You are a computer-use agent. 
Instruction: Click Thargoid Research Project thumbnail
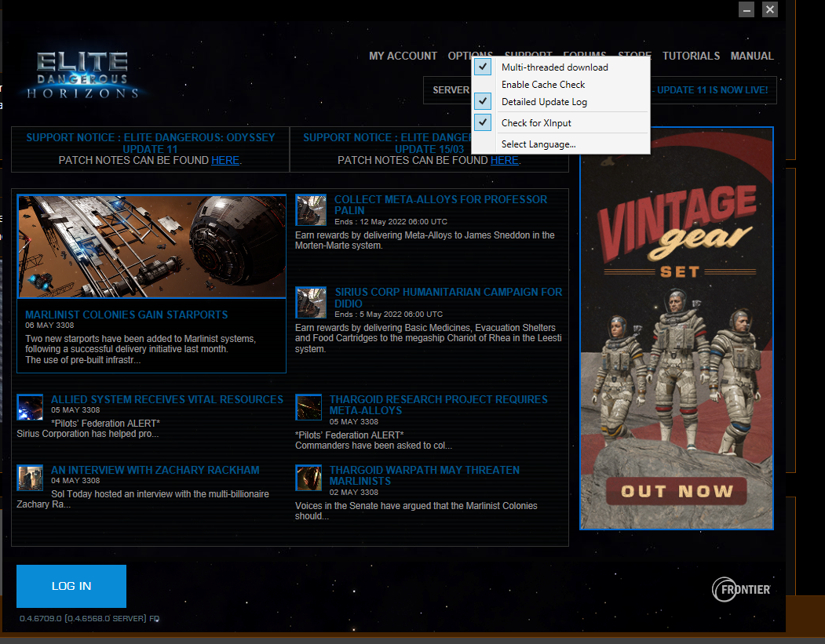pos(308,407)
